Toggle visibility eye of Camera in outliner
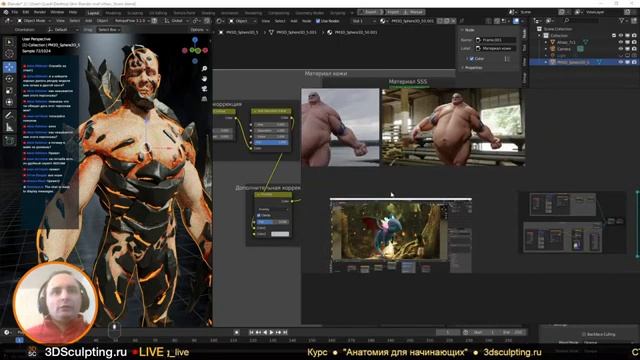Viewport: 640px width, 360px height. click(621, 49)
